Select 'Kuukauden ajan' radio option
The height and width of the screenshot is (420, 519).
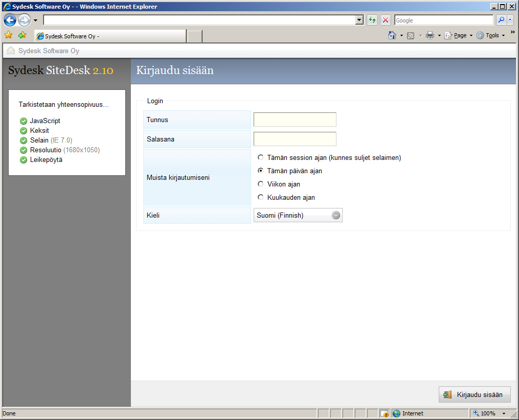coord(260,197)
